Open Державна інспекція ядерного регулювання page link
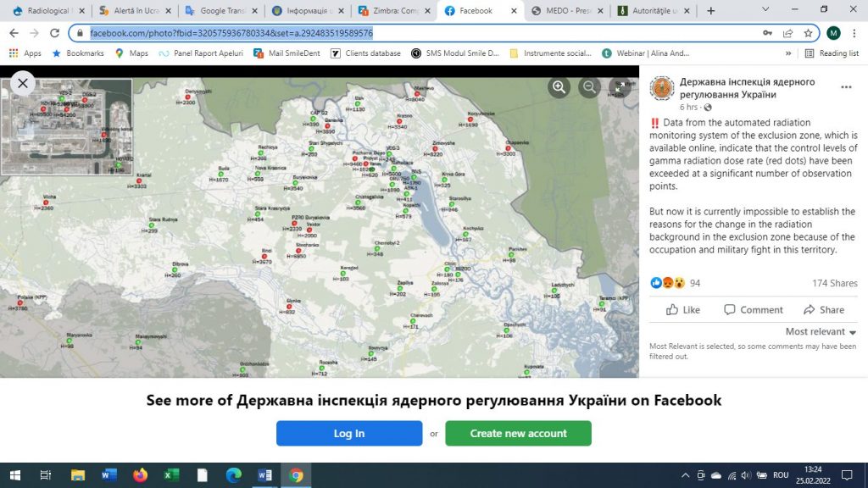The image size is (868, 488). 747,88
